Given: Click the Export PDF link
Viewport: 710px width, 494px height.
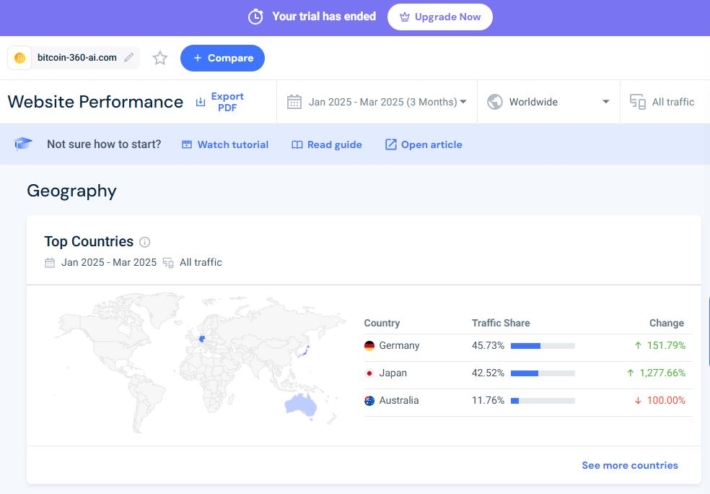Looking at the screenshot, I should tap(227, 102).
